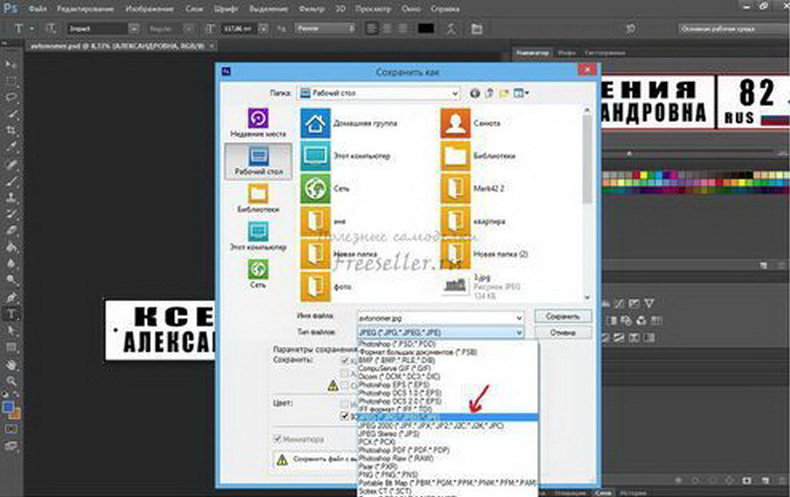Screen dimensions: 790x497
Task: Open the Файл menu
Action: [x=38, y=9]
